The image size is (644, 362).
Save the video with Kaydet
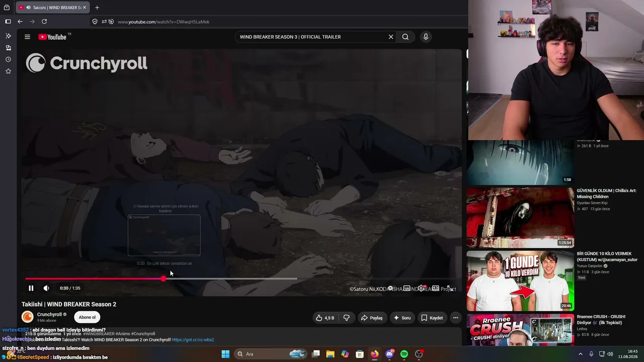(x=432, y=318)
